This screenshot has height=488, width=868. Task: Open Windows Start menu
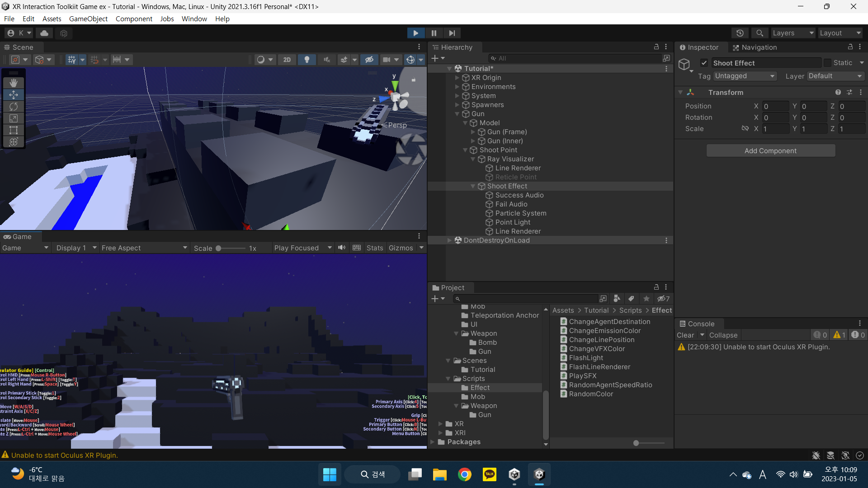point(330,474)
